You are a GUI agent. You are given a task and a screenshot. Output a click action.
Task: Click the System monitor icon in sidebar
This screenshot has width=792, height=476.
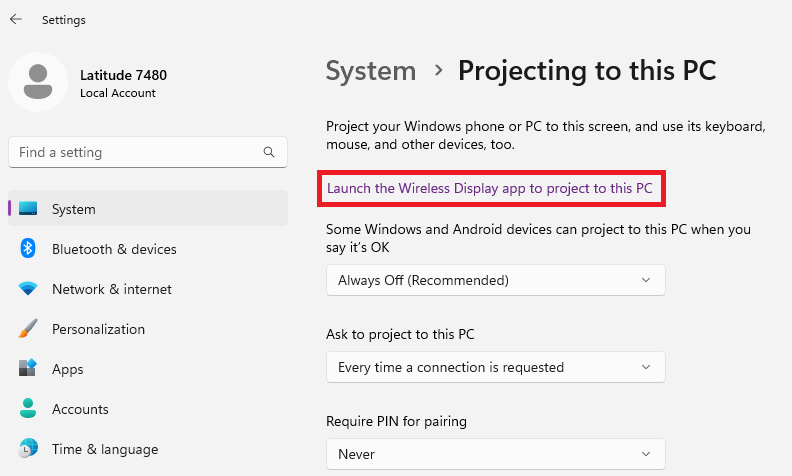point(28,209)
